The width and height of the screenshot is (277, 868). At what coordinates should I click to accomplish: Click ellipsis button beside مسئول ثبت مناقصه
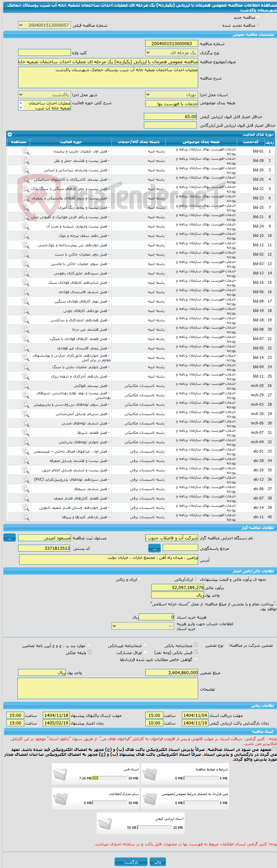click(9, 538)
